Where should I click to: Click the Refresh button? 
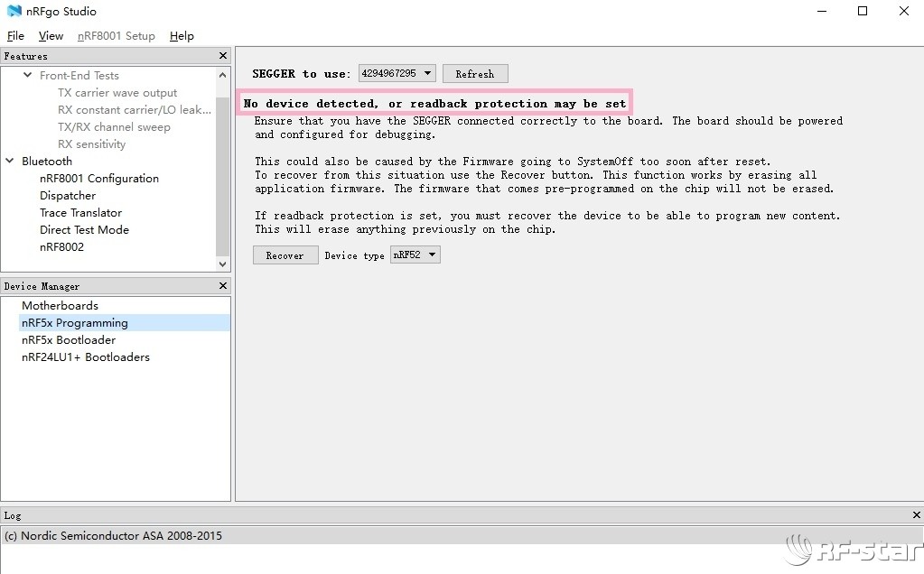(x=475, y=74)
